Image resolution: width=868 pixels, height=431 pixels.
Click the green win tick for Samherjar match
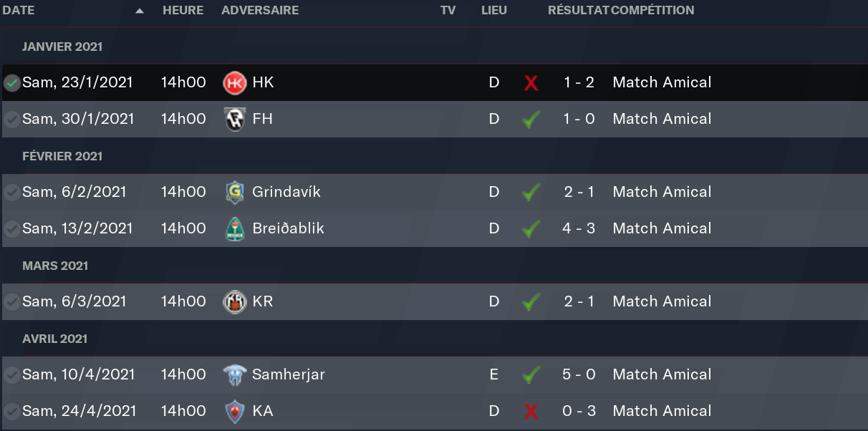point(531,374)
